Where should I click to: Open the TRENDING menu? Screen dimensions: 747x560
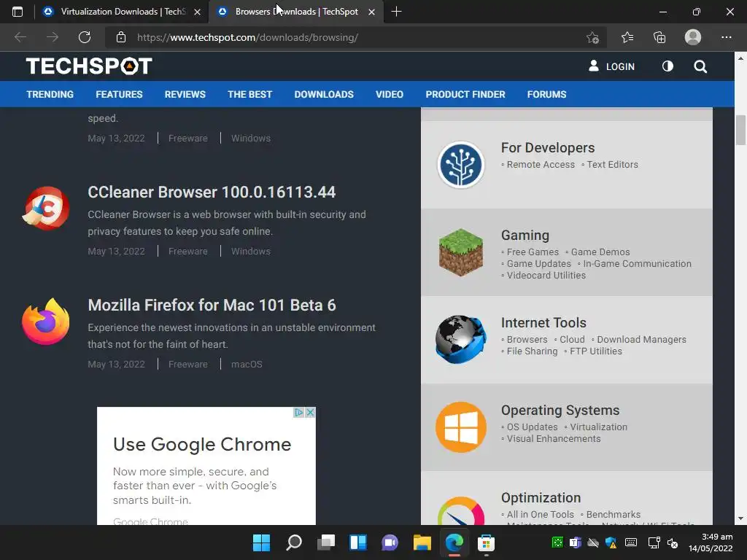click(x=50, y=94)
